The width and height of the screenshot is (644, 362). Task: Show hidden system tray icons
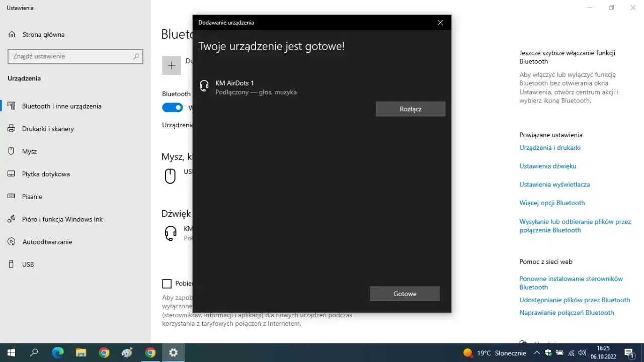coord(536,353)
